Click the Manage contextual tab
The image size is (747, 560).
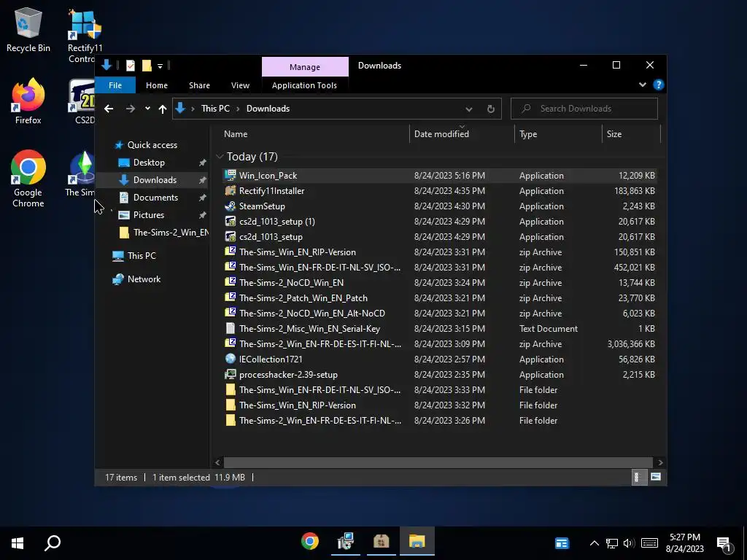point(305,67)
